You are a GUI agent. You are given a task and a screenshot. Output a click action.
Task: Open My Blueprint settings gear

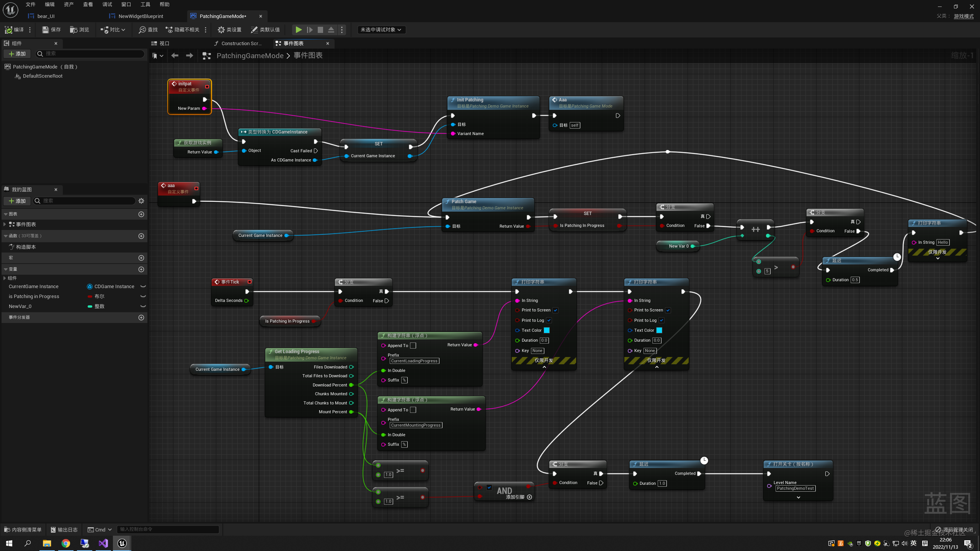[x=141, y=201]
